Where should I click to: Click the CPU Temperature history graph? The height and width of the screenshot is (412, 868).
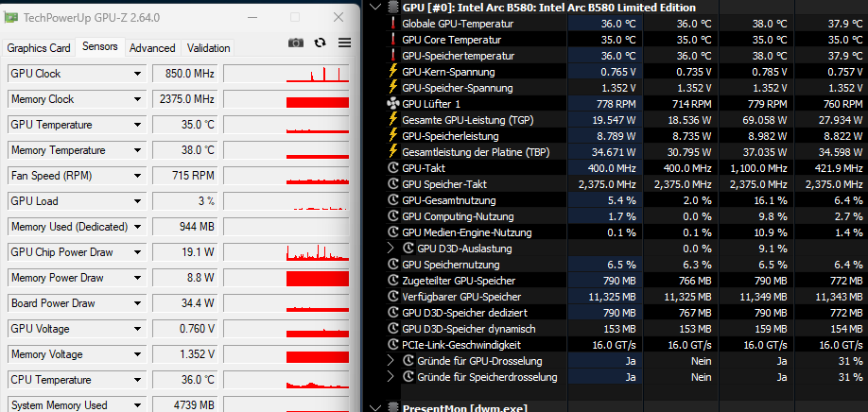point(286,380)
